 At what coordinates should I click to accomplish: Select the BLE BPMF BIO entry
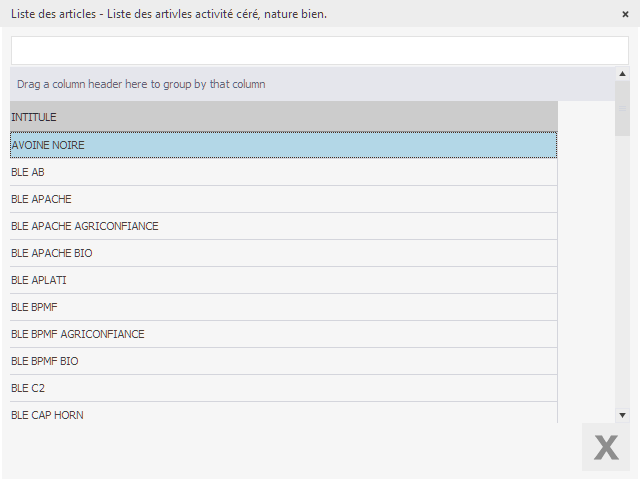pos(283,361)
